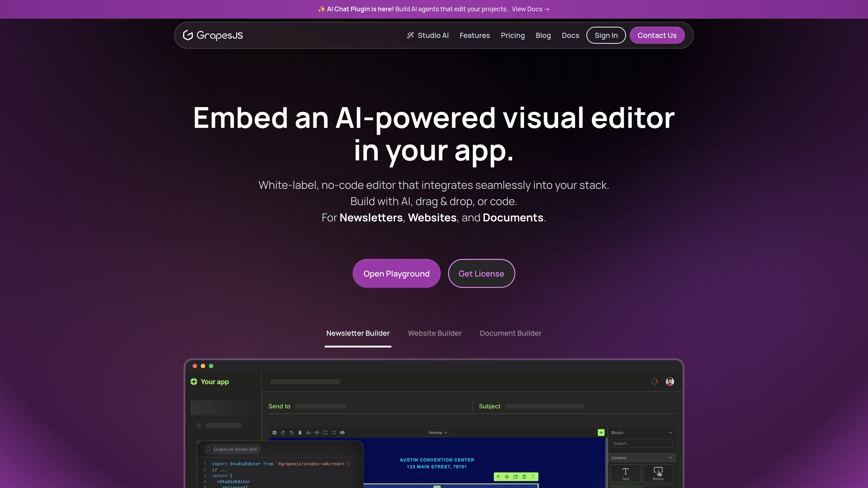
Task: Click the green plus button in the editor
Action: coord(601,432)
